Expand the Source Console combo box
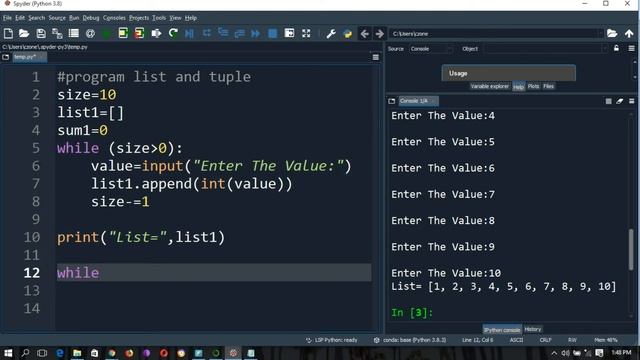This screenshot has width=640, height=360. [431, 49]
